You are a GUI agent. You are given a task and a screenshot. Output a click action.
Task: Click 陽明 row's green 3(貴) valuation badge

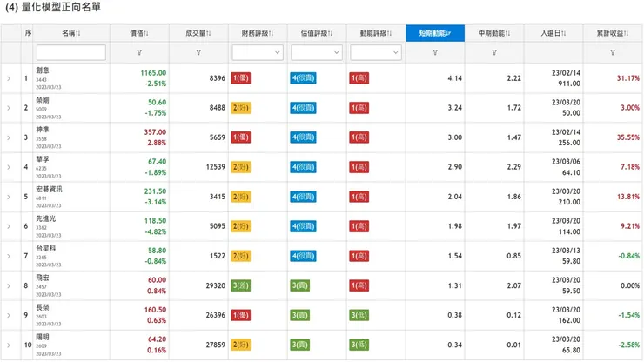(x=300, y=345)
